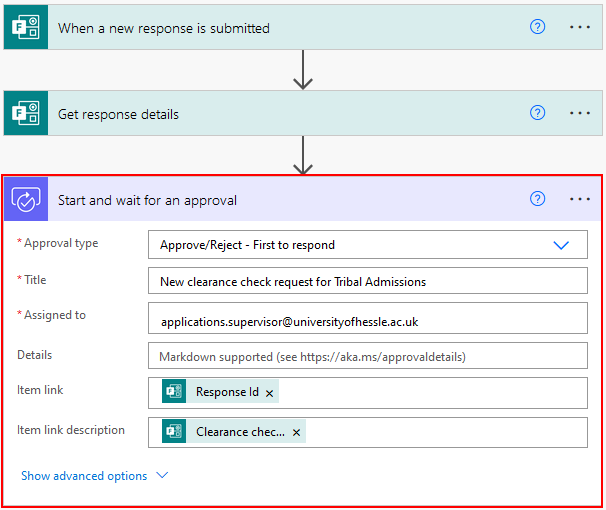Click the 'Details' label
Image resolution: width=606 pixels, height=510 pixels.
[34, 355]
